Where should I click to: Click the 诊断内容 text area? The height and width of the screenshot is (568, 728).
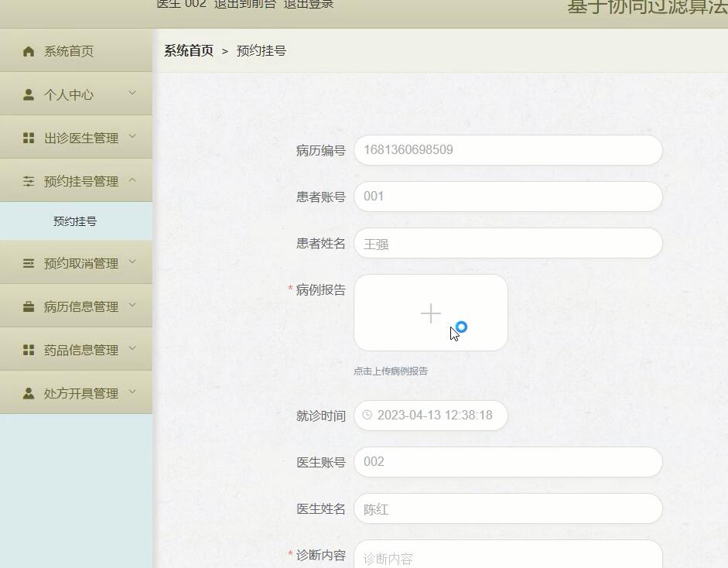point(508,554)
